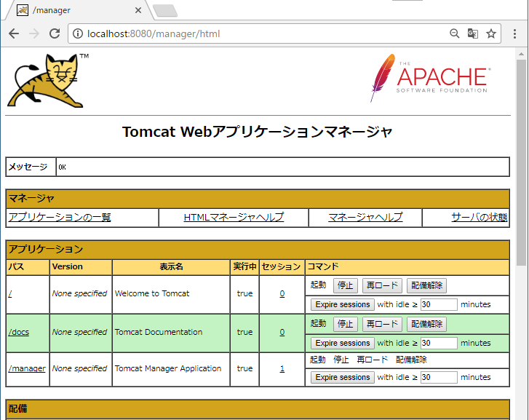Viewport: 529px width, 420px height.
Task: Click 再ロード button for Welcome to Tomcat
Action: tap(382, 285)
